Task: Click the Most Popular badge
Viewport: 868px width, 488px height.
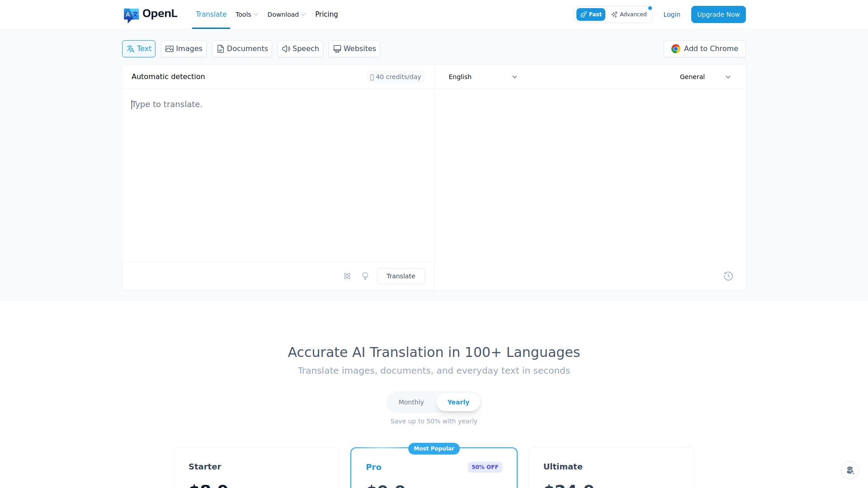Action: pos(434,449)
